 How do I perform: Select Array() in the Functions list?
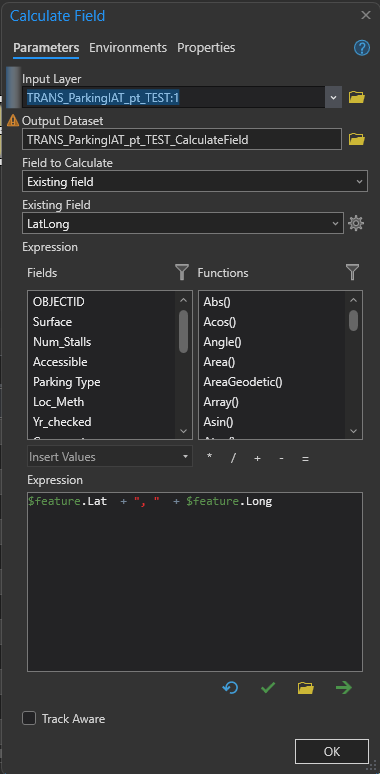221,402
